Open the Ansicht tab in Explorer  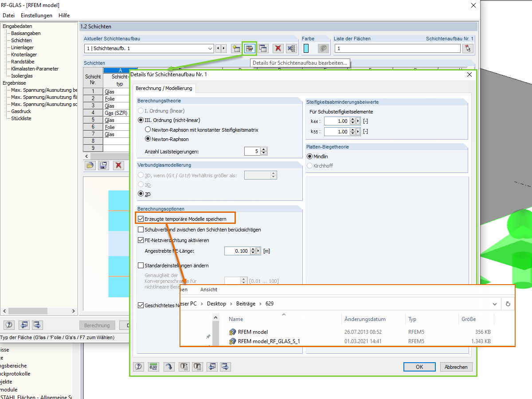209,289
